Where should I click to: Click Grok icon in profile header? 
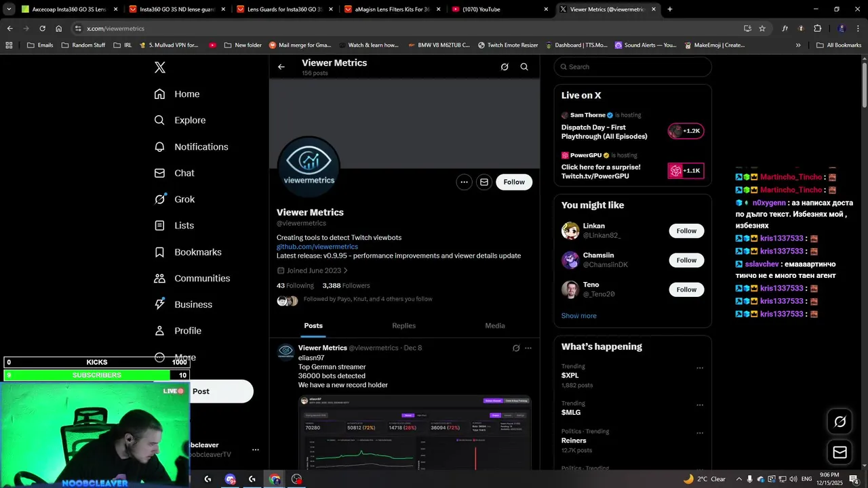[505, 66]
